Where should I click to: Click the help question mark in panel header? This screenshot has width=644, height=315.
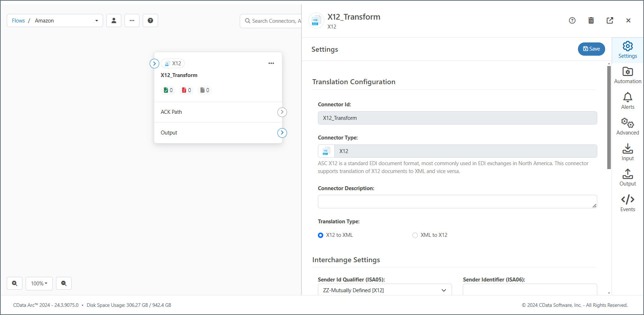pos(572,21)
